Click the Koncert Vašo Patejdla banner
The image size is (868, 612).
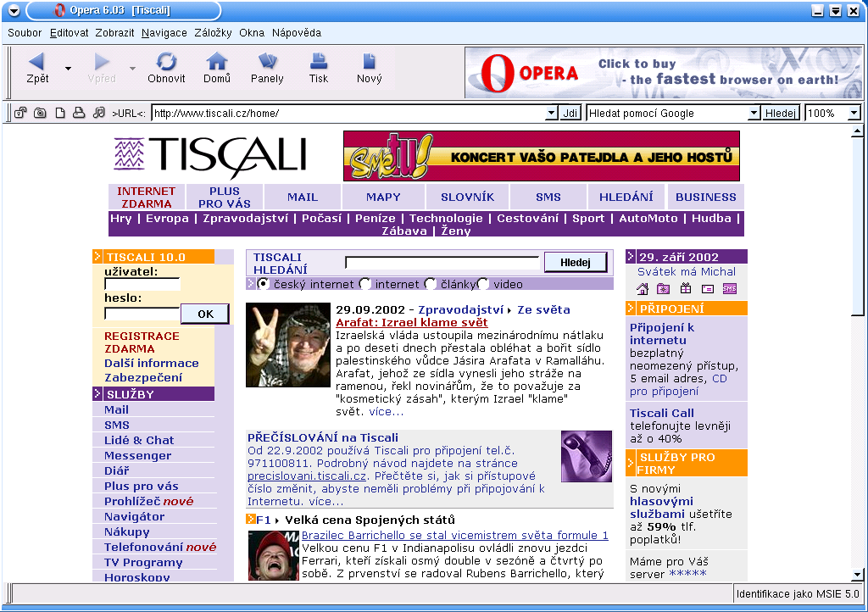coord(542,156)
